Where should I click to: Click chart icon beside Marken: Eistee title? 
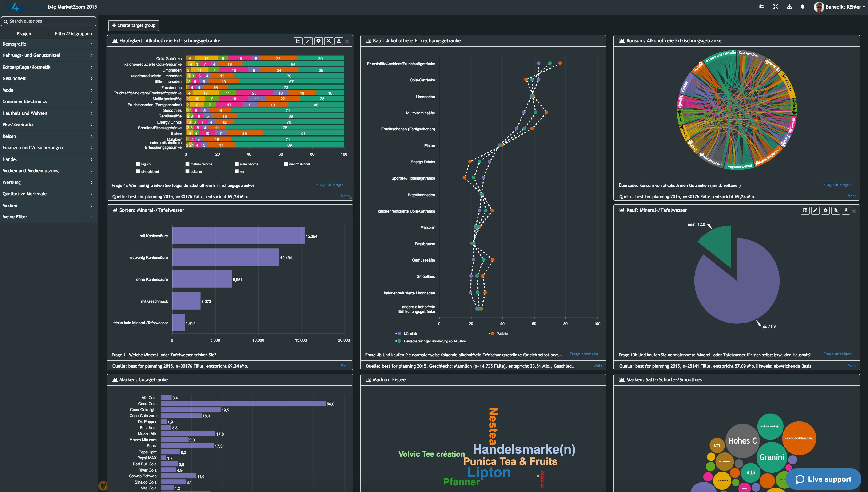pos(368,380)
